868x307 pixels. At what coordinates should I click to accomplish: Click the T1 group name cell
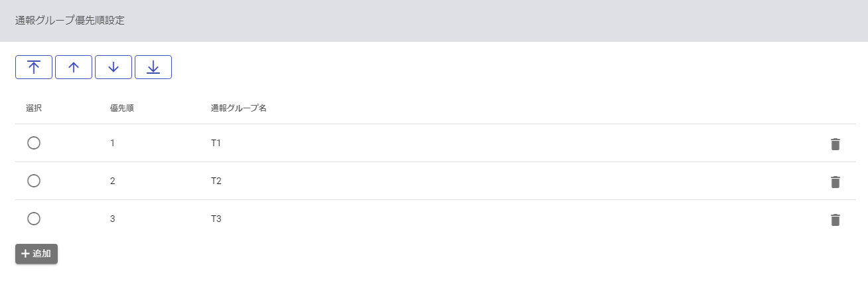click(216, 143)
